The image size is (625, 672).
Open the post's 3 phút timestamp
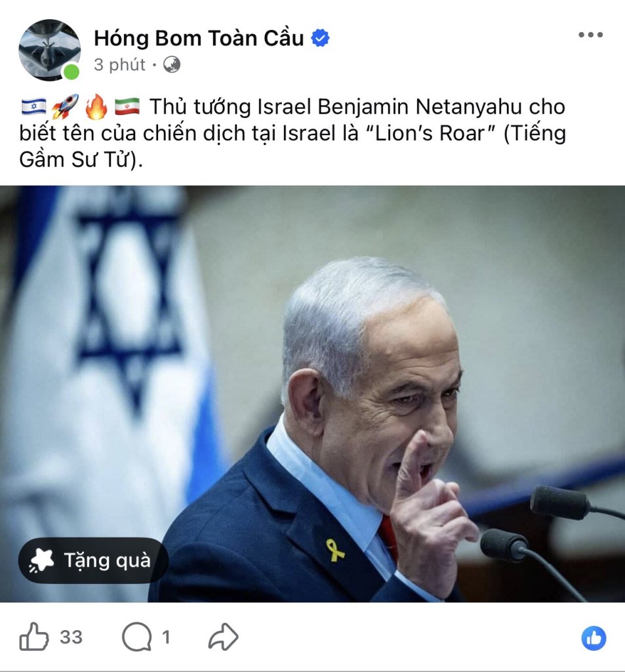[x=119, y=65]
